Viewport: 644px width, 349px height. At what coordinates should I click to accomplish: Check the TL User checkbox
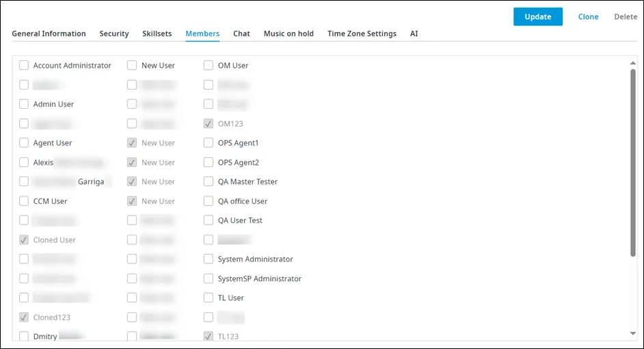click(x=209, y=298)
